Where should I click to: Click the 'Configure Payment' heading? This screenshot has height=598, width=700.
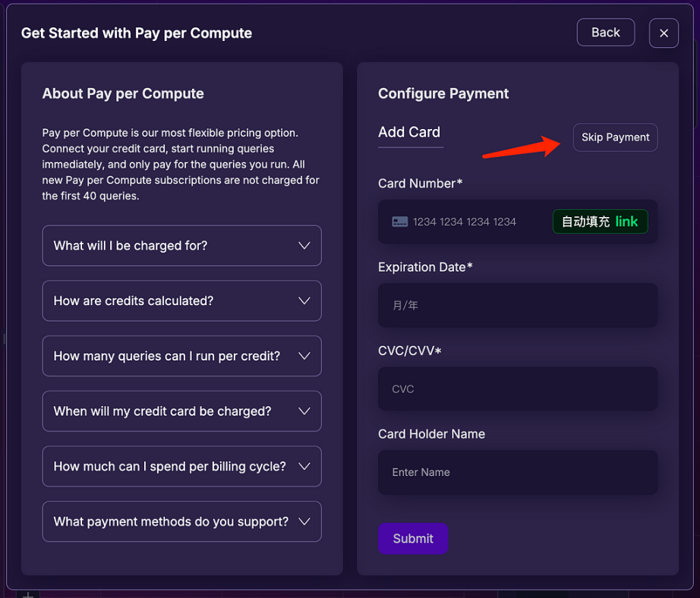(443, 94)
